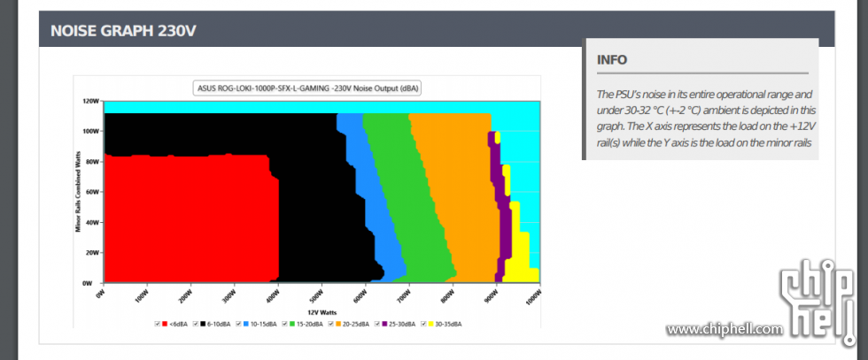868x360 pixels.
Task: Click the 700W x-axis tick label
Action: coord(402,295)
